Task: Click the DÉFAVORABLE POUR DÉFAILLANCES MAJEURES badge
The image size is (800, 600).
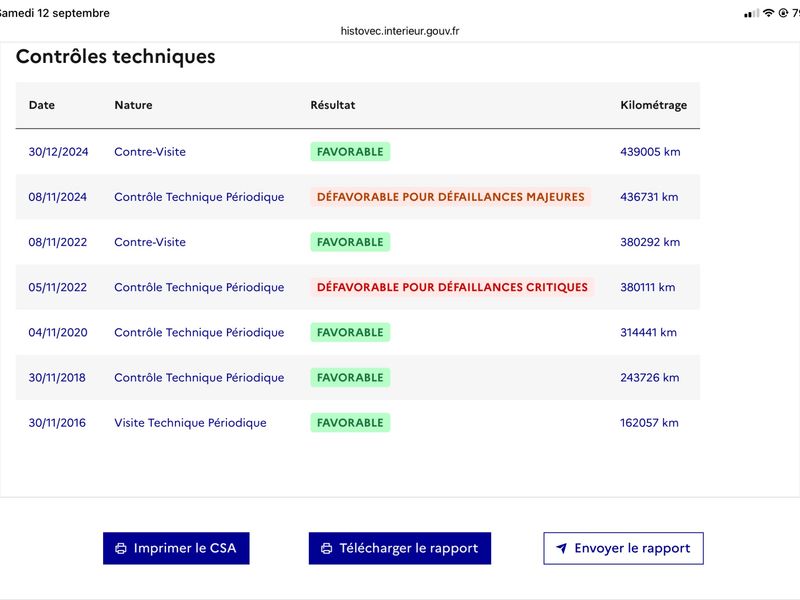Action: 451,197
